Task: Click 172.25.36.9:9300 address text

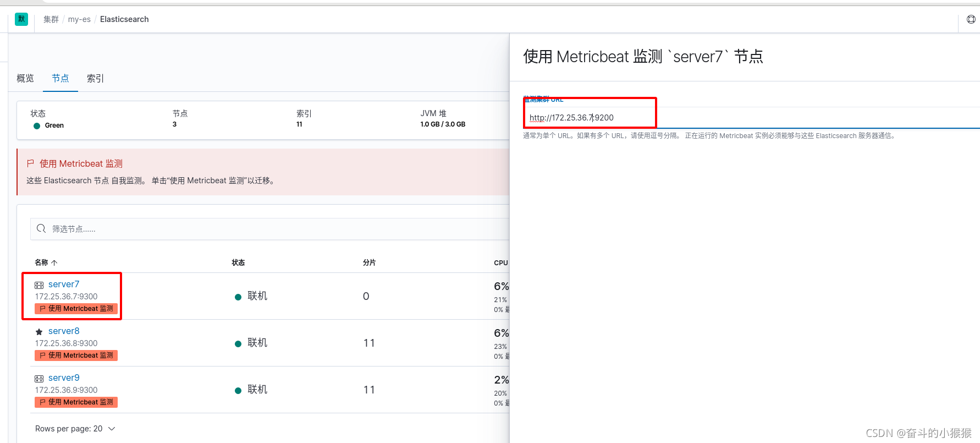Action: tap(66, 390)
